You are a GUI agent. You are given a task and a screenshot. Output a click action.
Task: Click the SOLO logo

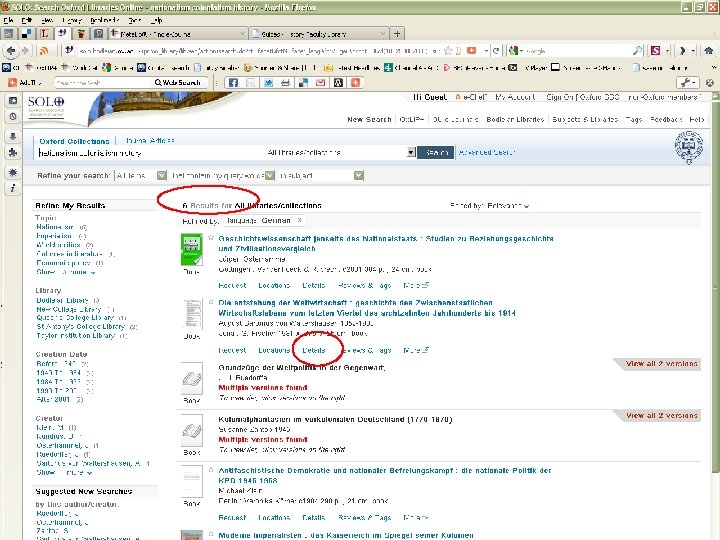[46, 107]
